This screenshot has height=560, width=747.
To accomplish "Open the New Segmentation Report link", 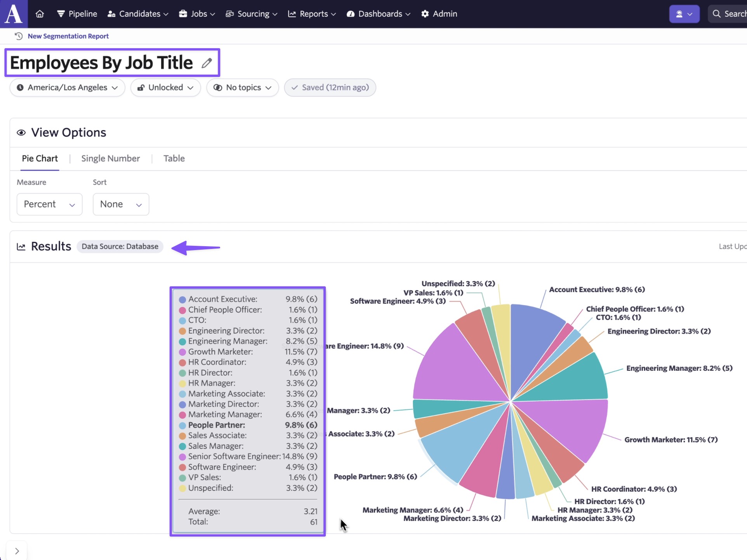I will [68, 36].
